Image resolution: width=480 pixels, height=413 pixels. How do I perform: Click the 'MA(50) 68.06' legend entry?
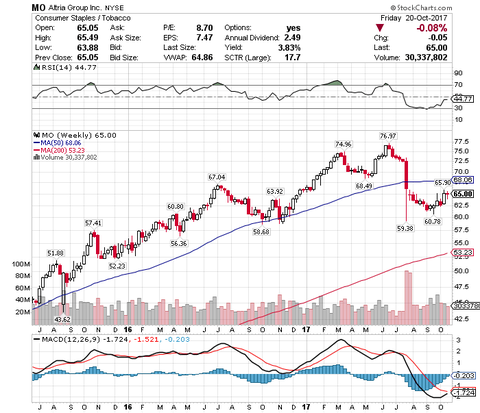coord(61,143)
